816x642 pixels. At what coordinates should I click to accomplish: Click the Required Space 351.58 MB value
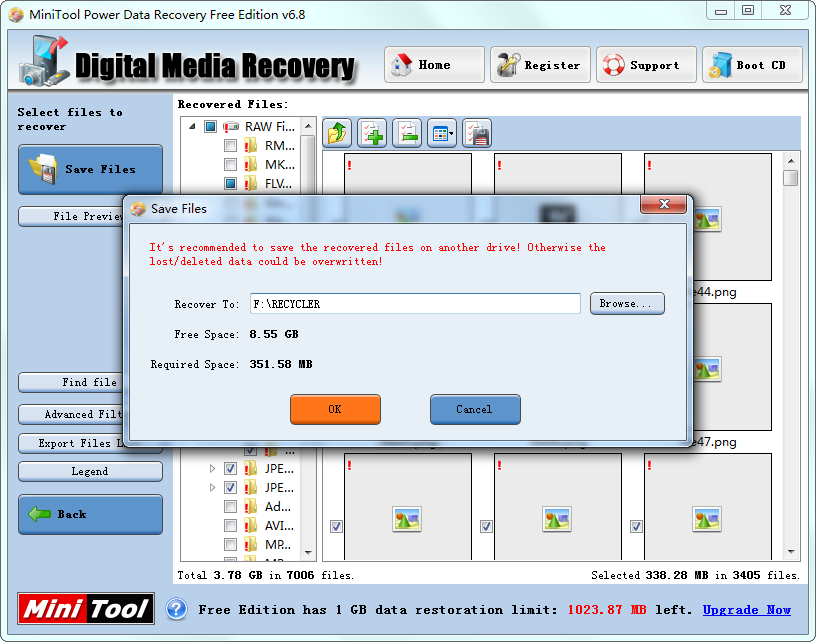280,364
